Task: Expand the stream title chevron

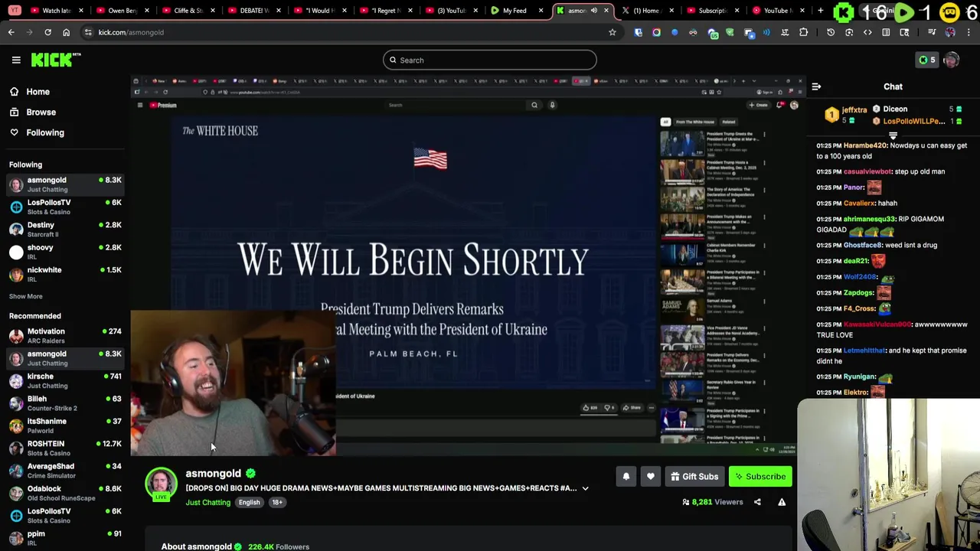Action: pos(585,488)
